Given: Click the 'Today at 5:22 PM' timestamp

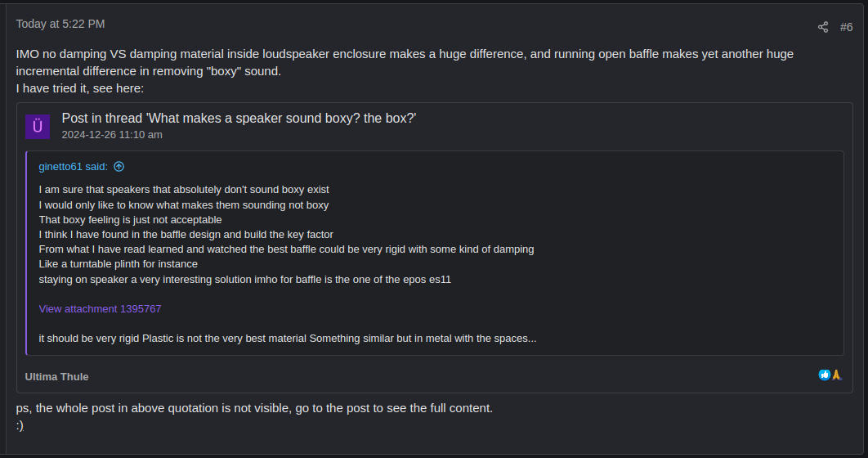Looking at the screenshot, I should 60,24.
